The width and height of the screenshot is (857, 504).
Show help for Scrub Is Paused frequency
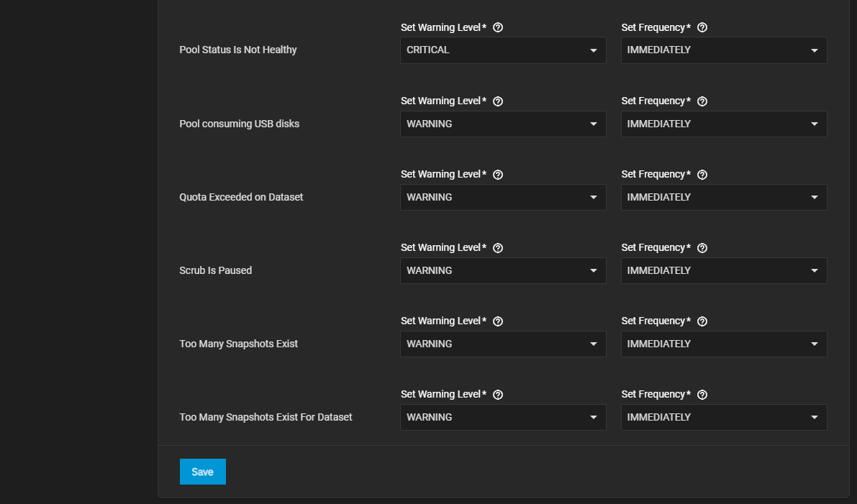tap(702, 248)
